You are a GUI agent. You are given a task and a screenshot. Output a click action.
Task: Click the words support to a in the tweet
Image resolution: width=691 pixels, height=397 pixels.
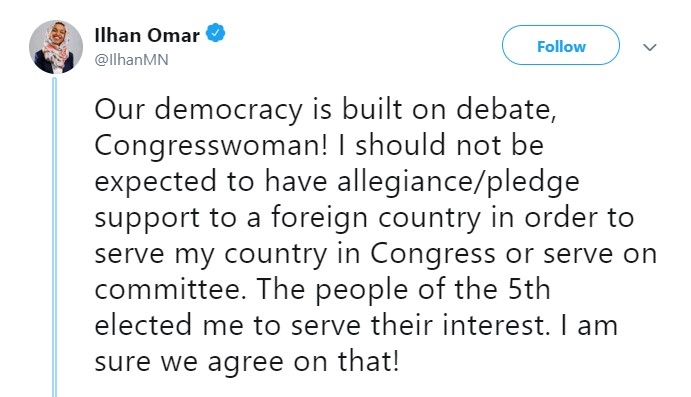pyautogui.click(x=178, y=219)
